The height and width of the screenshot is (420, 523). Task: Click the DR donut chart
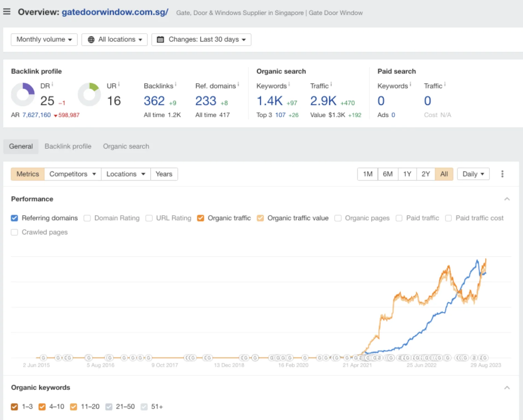pos(23,95)
